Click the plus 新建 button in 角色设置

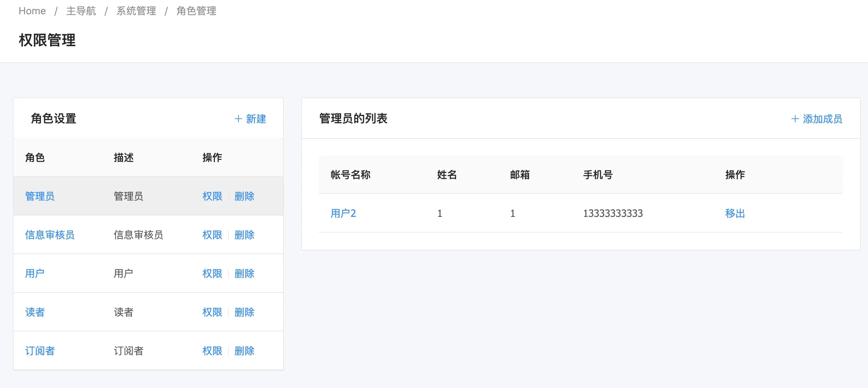pos(250,119)
